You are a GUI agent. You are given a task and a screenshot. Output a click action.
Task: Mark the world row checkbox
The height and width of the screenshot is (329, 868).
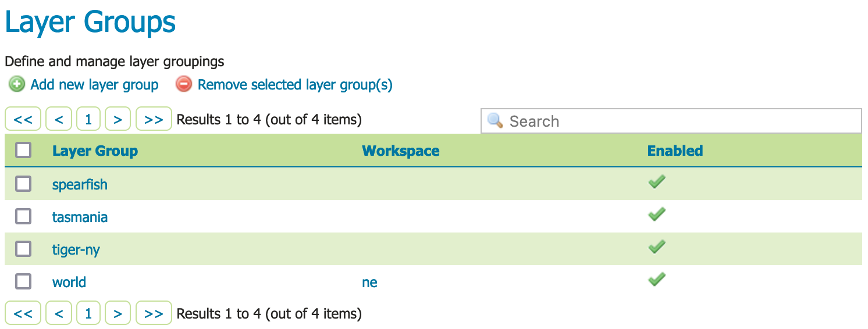click(23, 282)
